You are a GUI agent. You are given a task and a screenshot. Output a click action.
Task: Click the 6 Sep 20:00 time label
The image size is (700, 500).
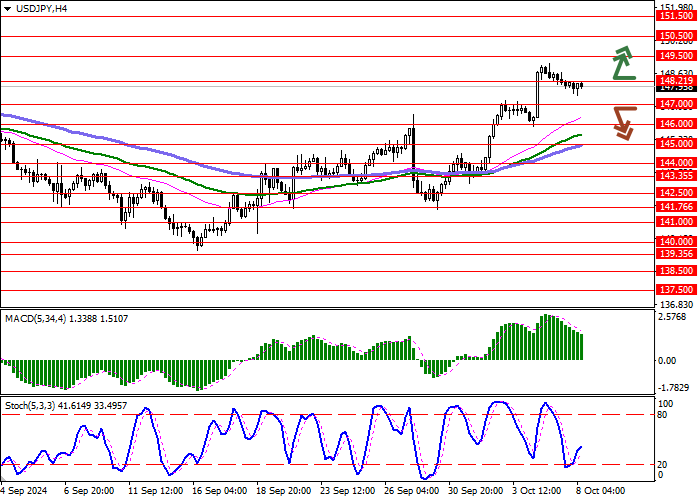coord(91,491)
